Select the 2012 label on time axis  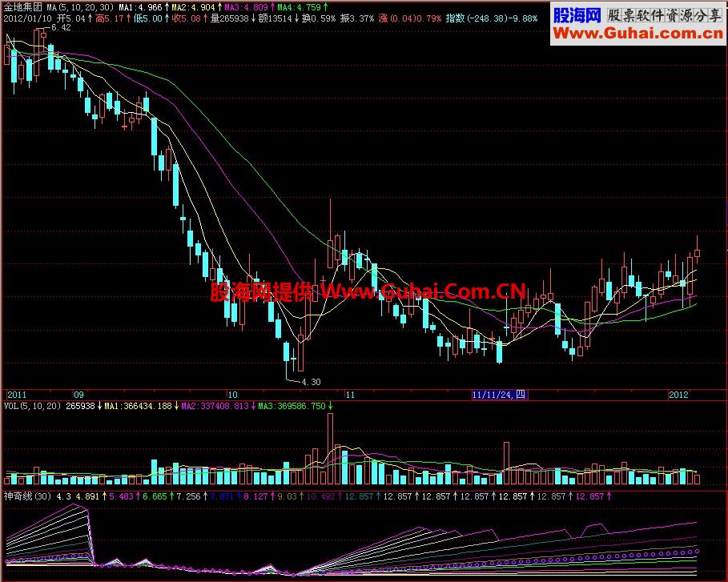pos(678,395)
